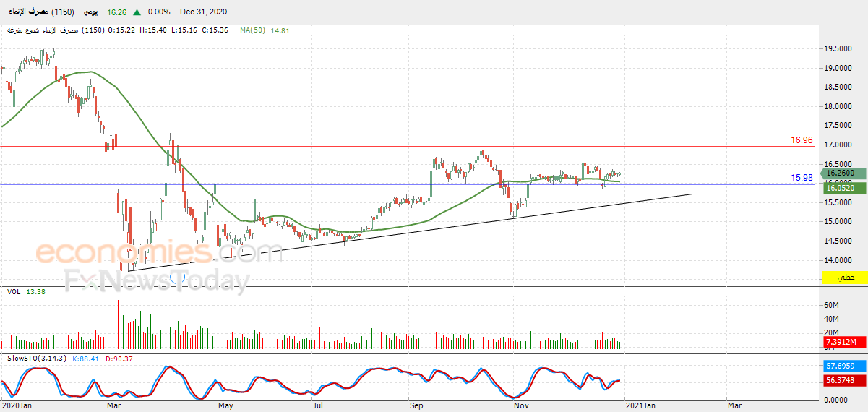Click the Sep marker on time axis
The image size is (868, 412).
[x=416, y=406]
